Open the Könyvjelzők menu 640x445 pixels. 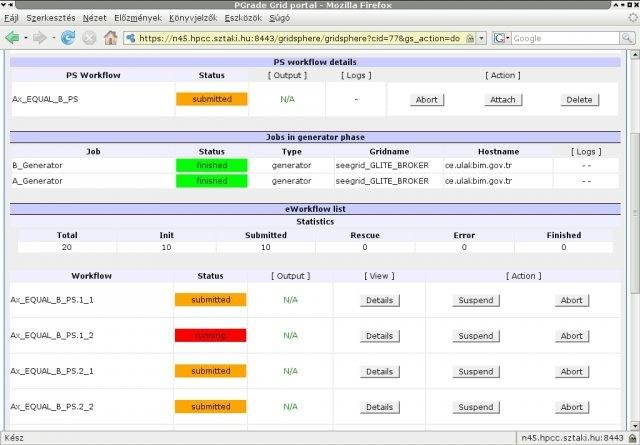pos(193,18)
